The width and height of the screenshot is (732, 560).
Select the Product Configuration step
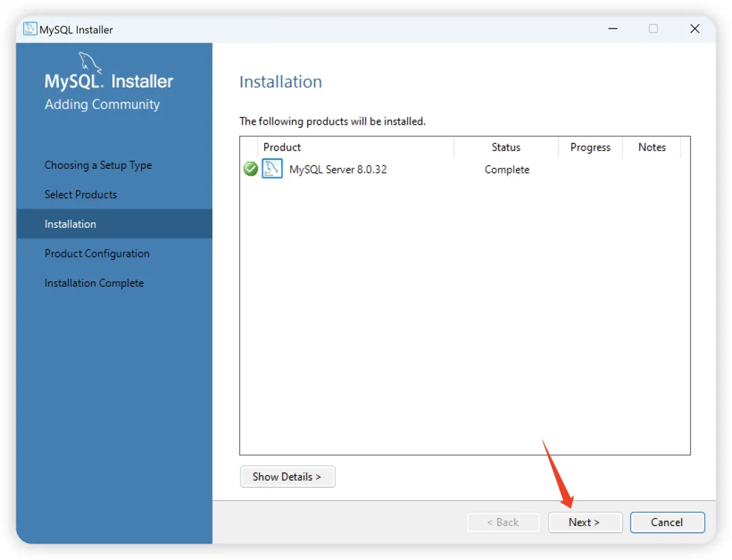point(97,254)
